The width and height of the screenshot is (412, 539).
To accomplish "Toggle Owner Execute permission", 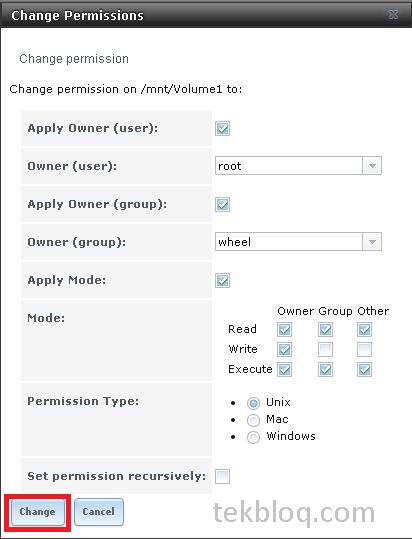I will pyautogui.click(x=284, y=370).
